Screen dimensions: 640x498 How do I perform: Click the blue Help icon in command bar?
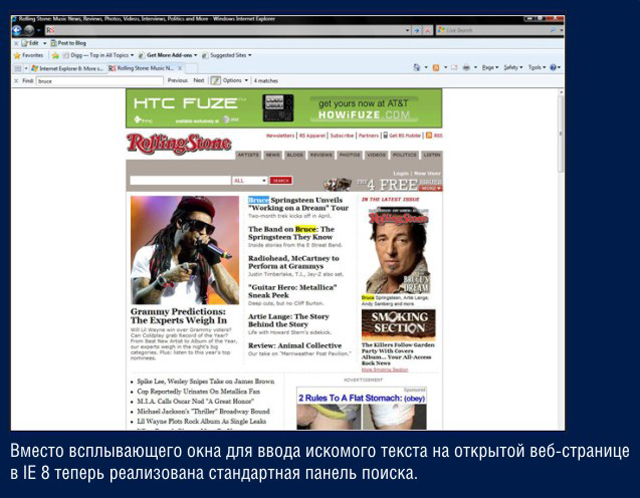(x=553, y=67)
